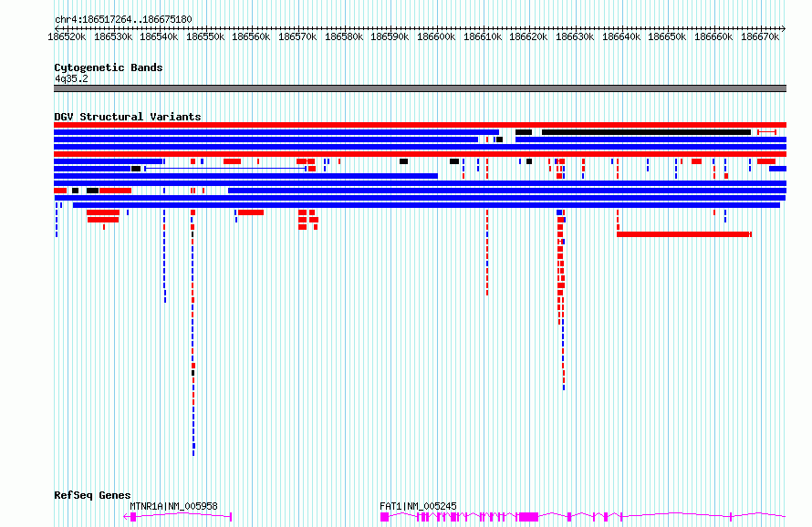Screen dimensions: 812x527
Task: Select the gray 4q35.2 cytogenetic band bar
Action: click(x=420, y=88)
